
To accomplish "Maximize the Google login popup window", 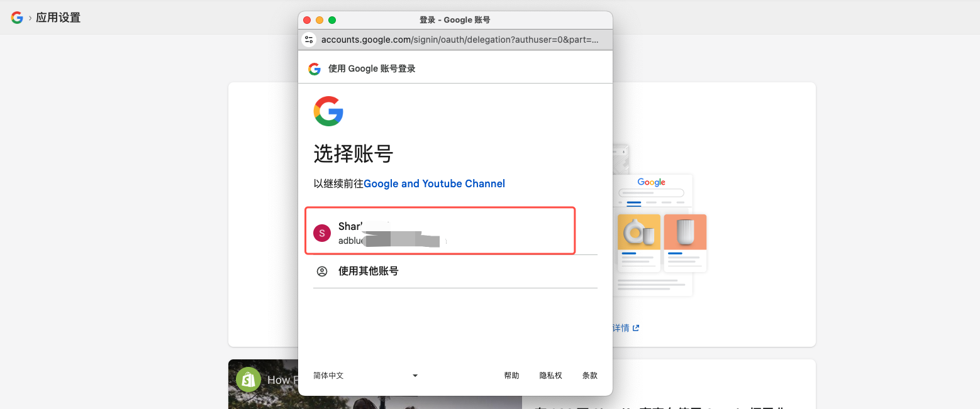I will pyautogui.click(x=332, y=20).
